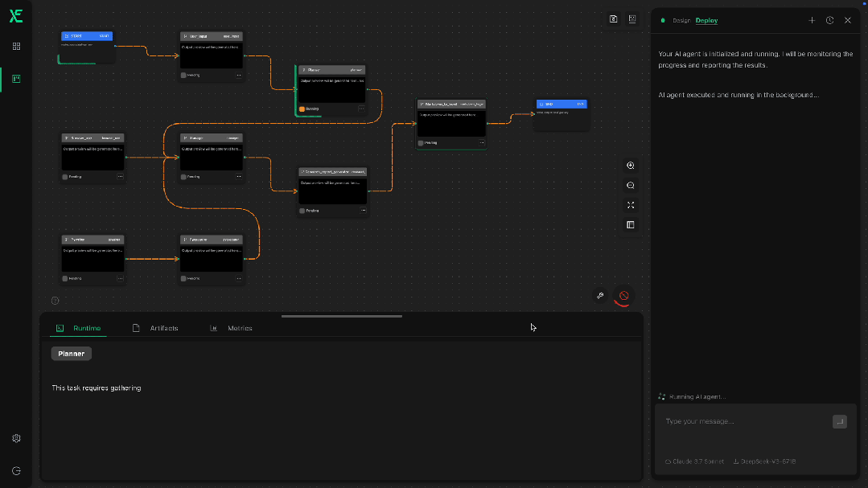Screen dimensions: 868x488
Task: Switch to the Metrics tab
Action: click(239, 328)
